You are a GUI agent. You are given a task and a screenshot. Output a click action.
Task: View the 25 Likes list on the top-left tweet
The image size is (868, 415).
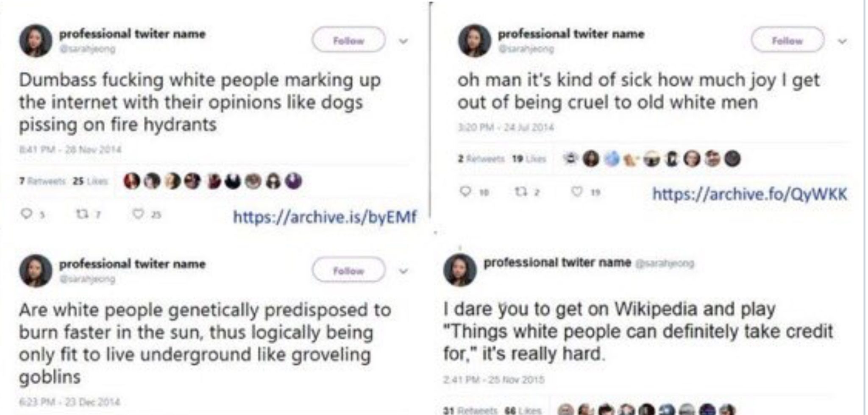click(90, 181)
